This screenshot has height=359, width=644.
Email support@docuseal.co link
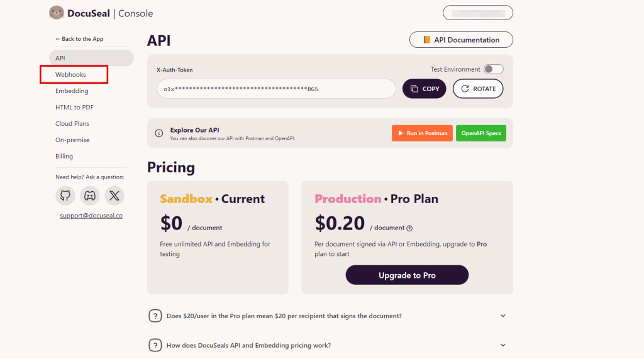(x=91, y=216)
